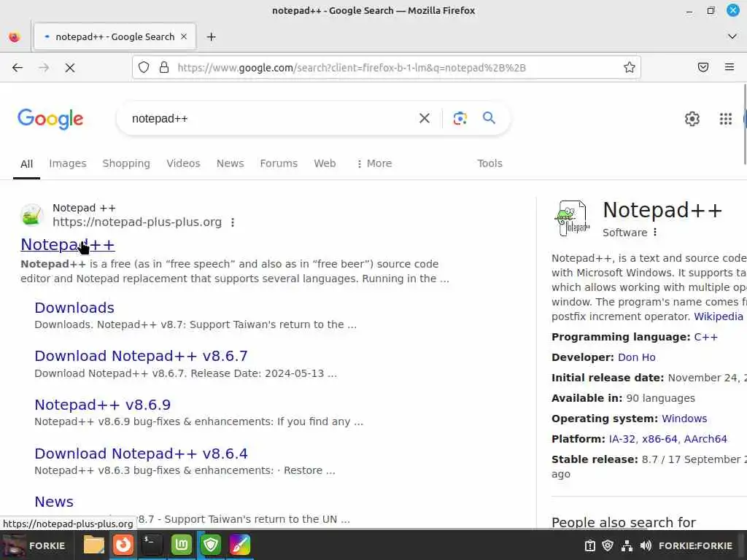Open Google quick settings gear

692,119
